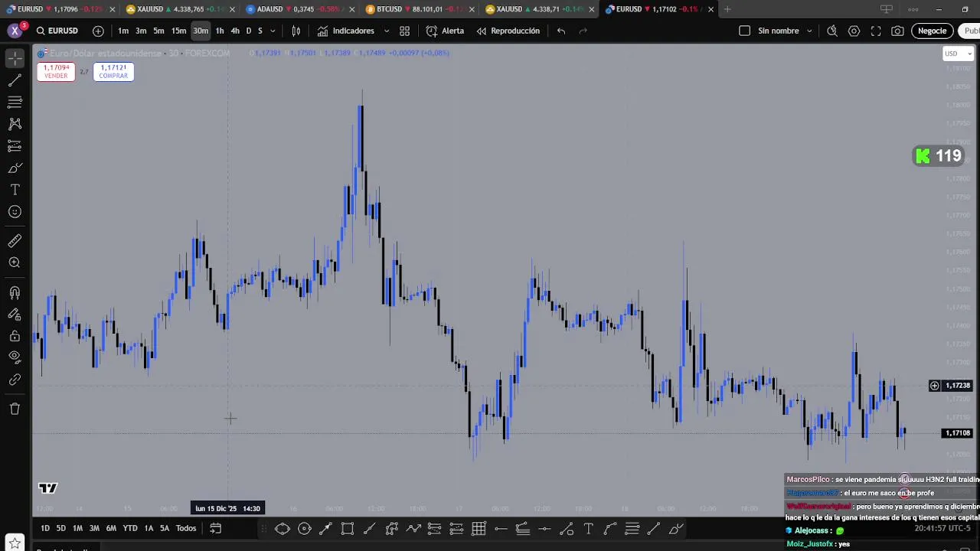Switch to 1h timeframe

pyautogui.click(x=220, y=31)
